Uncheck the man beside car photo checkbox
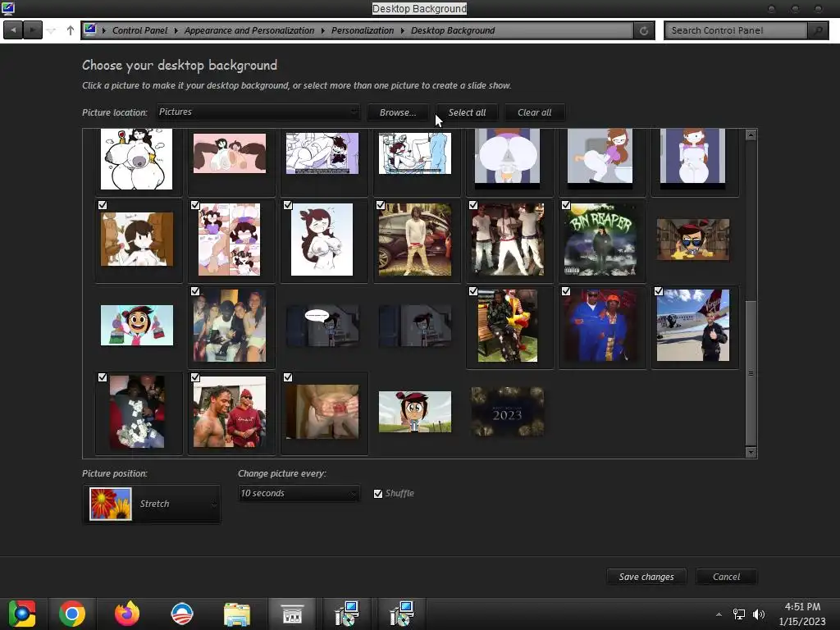The width and height of the screenshot is (840, 630). tap(381, 205)
